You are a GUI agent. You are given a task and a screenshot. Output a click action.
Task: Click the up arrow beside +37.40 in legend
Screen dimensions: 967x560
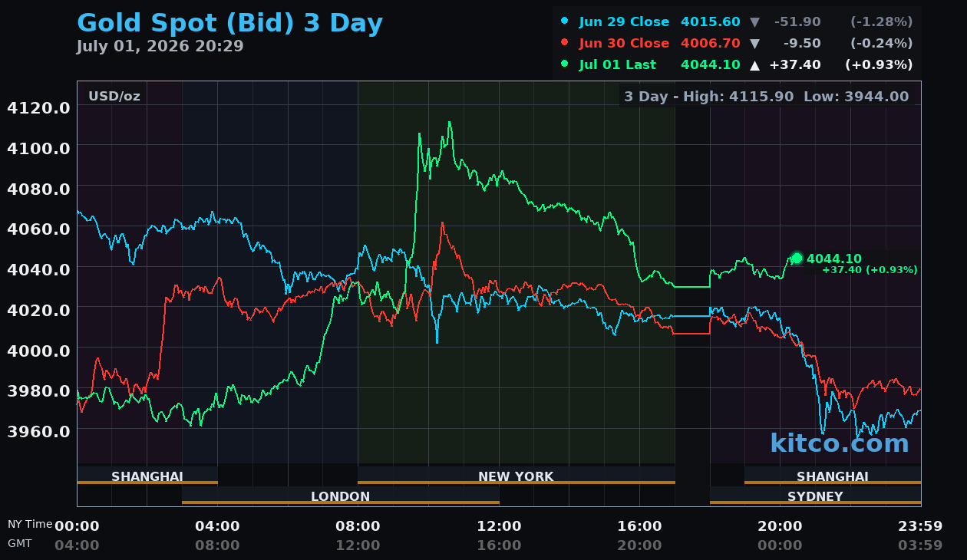(754, 65)
